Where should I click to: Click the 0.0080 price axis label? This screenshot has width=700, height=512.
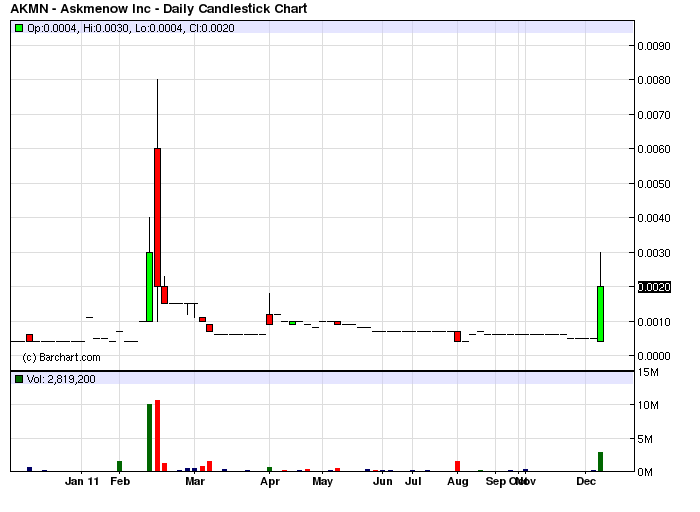pos(654,80)
